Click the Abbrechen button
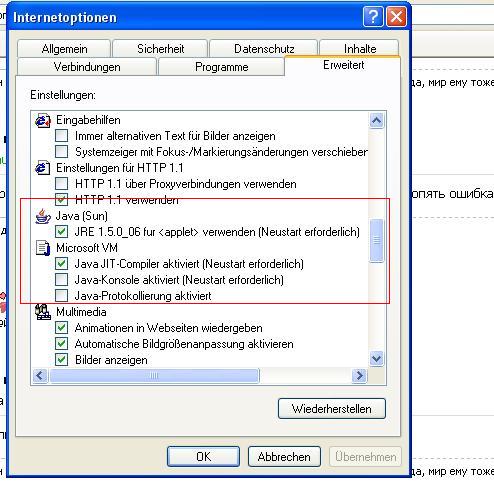This screenshot has width=494, height=499. [284, 457]
